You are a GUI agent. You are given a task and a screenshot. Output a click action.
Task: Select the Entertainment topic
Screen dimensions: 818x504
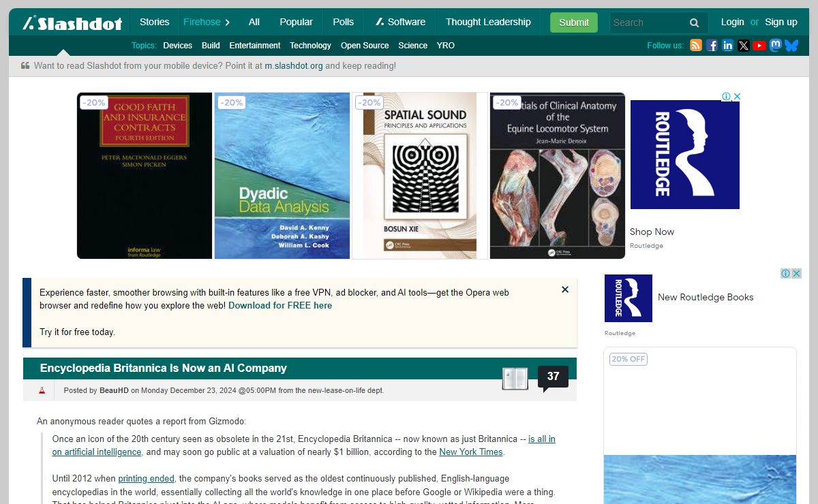[255, 46]
